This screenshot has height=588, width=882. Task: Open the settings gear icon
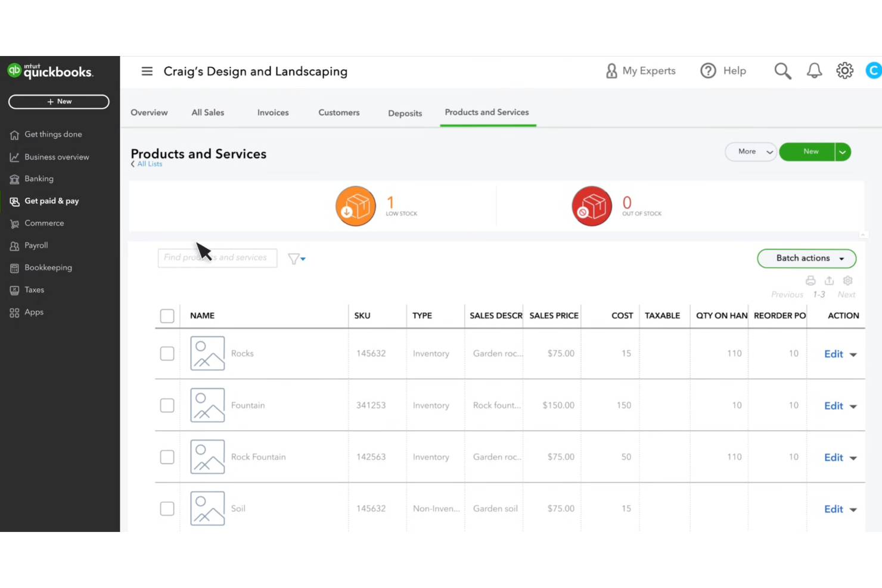[844, 70]
